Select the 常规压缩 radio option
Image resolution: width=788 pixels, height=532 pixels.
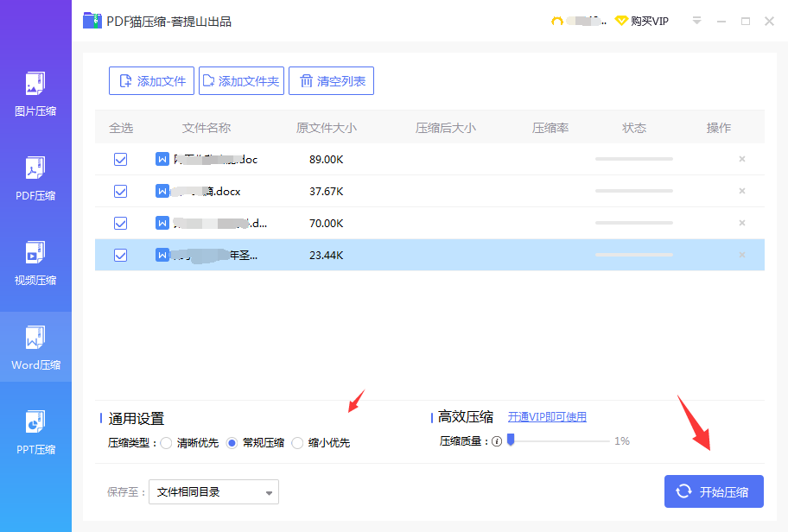[232, 443]
